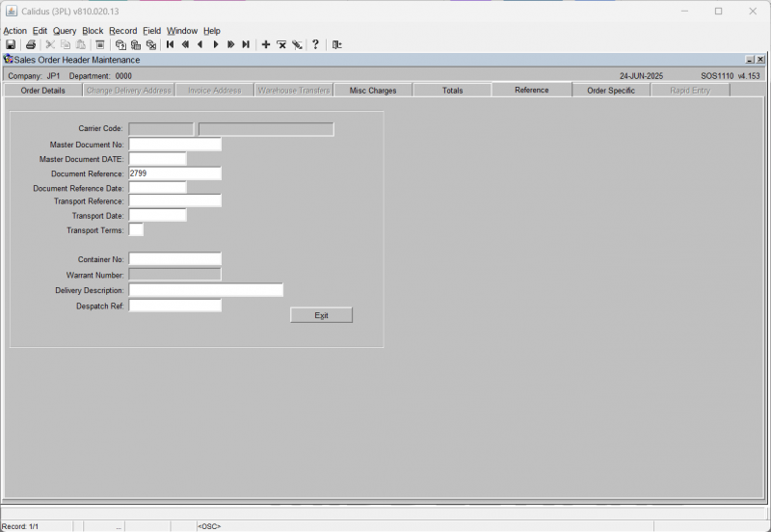
Task: Go to next record arrow
Action: [x=215, y=44]
